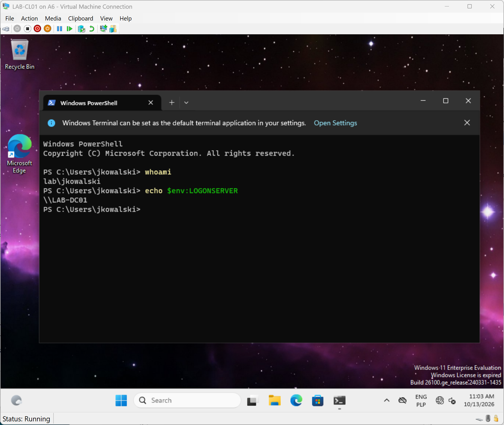Viewport: 504px width, 425px height.
Task: Show hidden tray icons chevron
Action: click(x=387, y=400)
